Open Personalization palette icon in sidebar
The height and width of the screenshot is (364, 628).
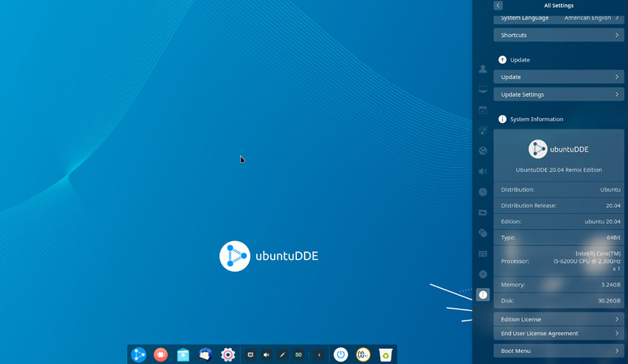coord(483,130)
